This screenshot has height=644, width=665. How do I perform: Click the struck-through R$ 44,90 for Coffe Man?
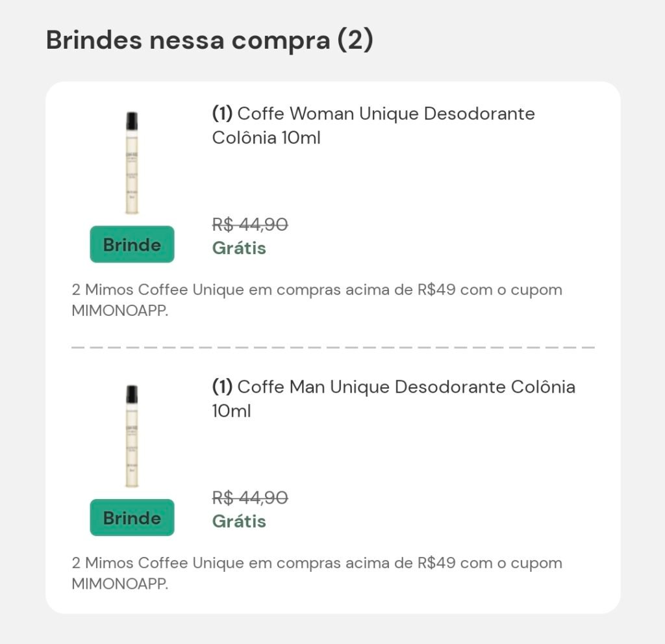tap(250, 498)
